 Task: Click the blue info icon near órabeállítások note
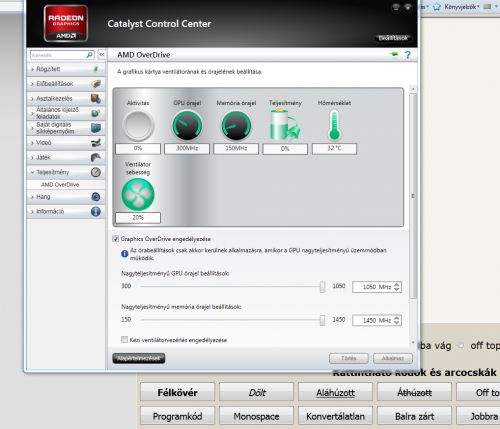pos(125,254)
